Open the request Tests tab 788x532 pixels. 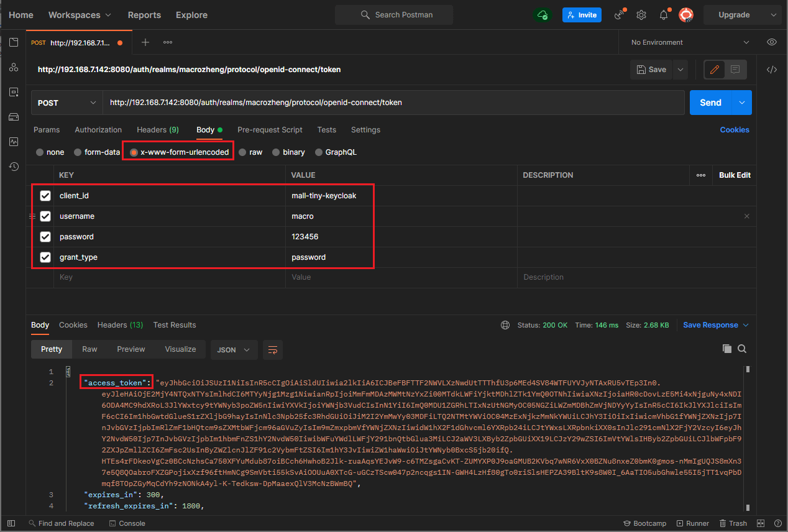[x=326, y=130]
